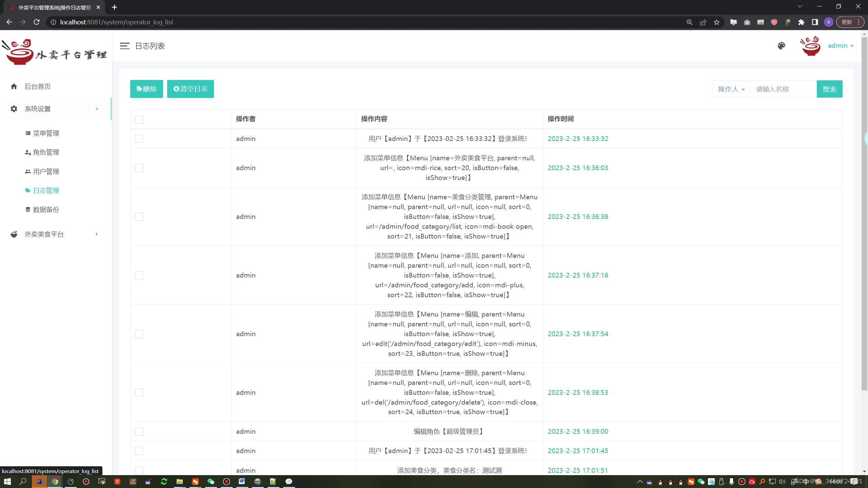Open 菜单管理 in the sidebar
This screenshot has height=488, width=868.
45,133
